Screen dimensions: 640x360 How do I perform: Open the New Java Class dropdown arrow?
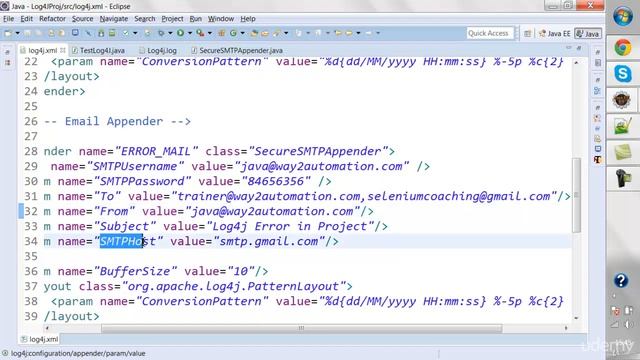242,33
